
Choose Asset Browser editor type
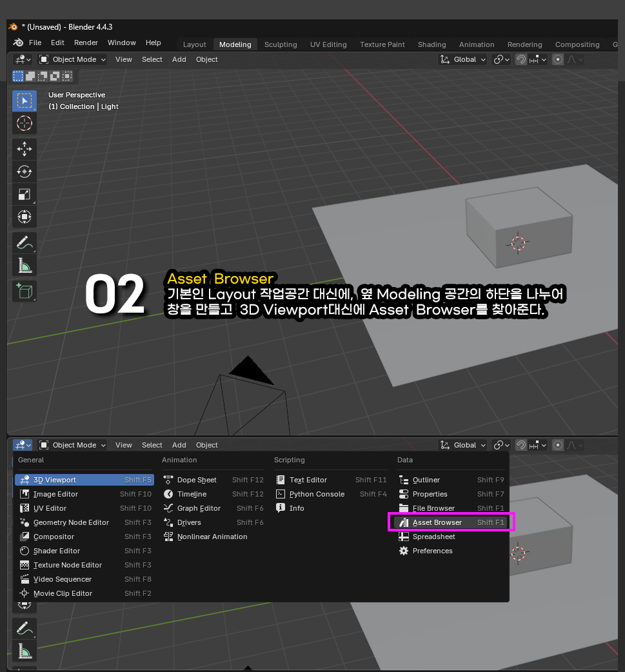(x=451, y=522)
